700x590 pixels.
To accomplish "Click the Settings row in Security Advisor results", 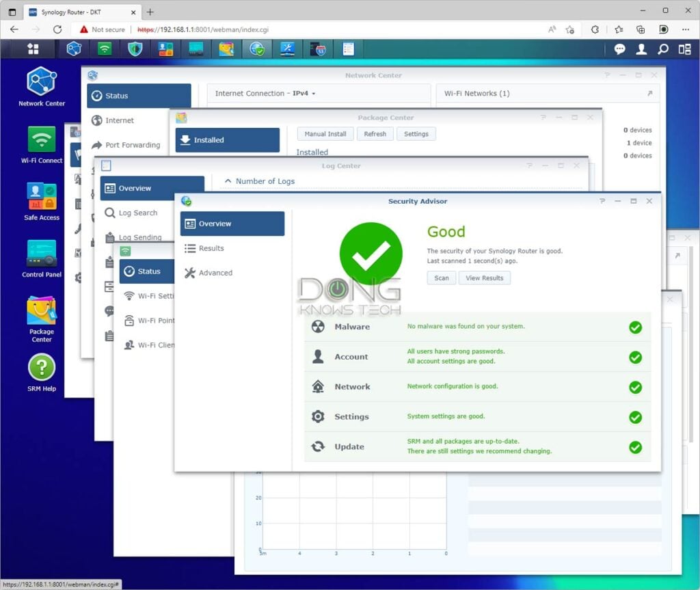I will 477,416.
